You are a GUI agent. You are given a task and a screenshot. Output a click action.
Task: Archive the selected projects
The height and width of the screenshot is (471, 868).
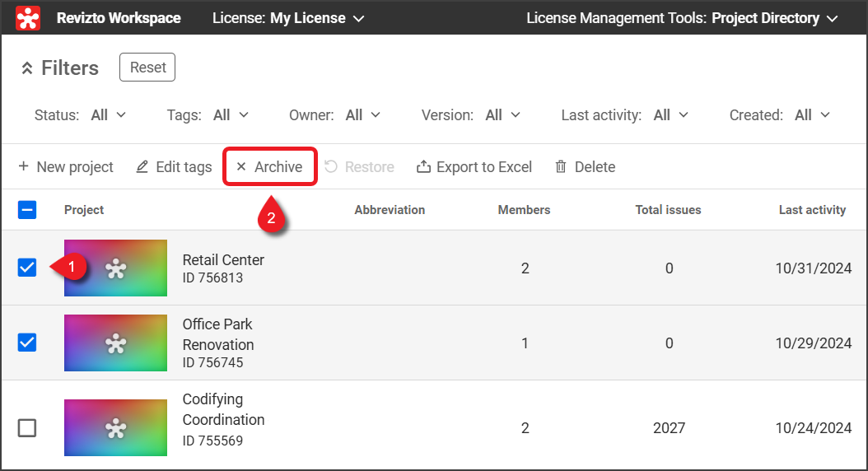pos(269,167)
